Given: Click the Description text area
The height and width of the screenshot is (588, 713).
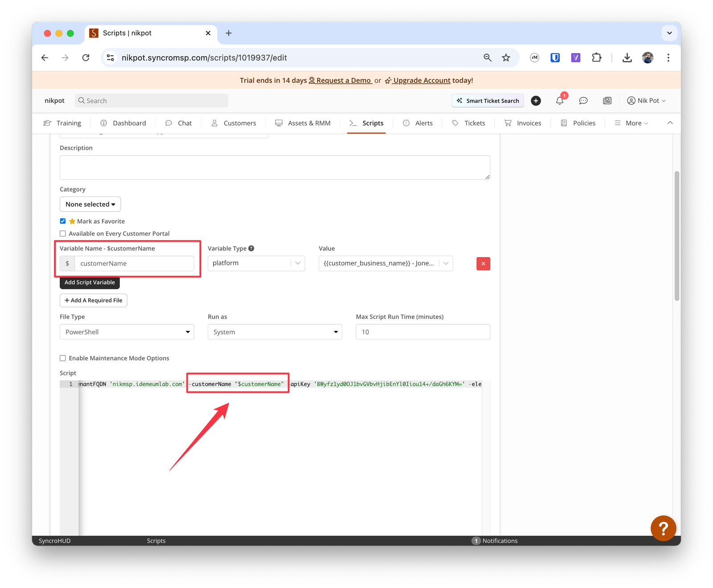Looking at the screenshot, I should point(275,167).
